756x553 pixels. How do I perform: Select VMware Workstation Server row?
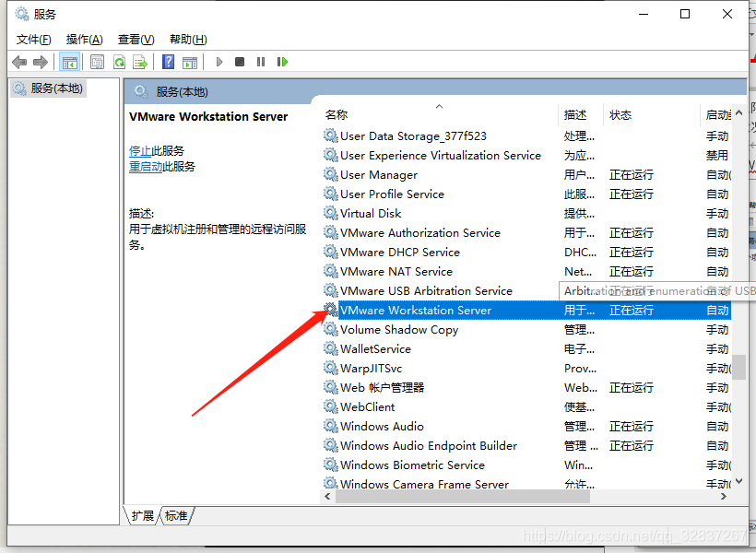pyautogui.click(x=526, y=310)
